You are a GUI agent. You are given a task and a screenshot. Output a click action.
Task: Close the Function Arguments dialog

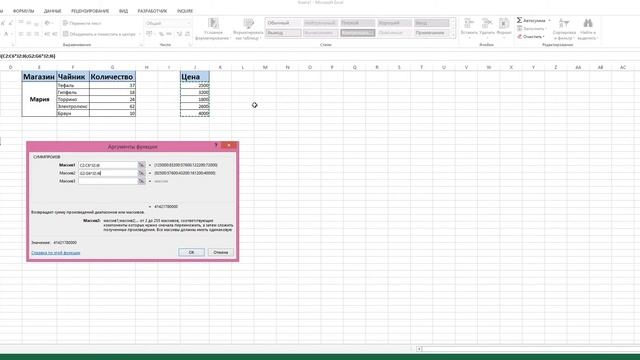(x=229, y=145)
